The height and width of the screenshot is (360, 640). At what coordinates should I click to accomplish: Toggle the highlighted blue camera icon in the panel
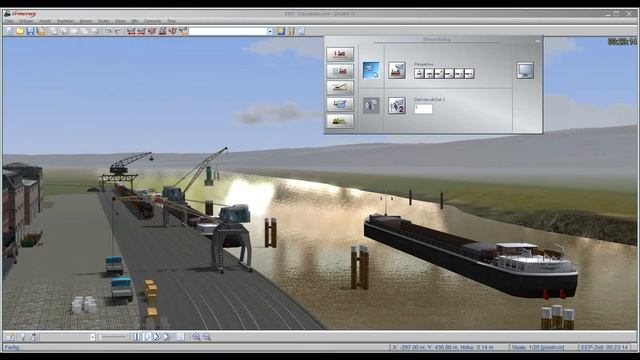pyautogui.click(x=371, y=70)
